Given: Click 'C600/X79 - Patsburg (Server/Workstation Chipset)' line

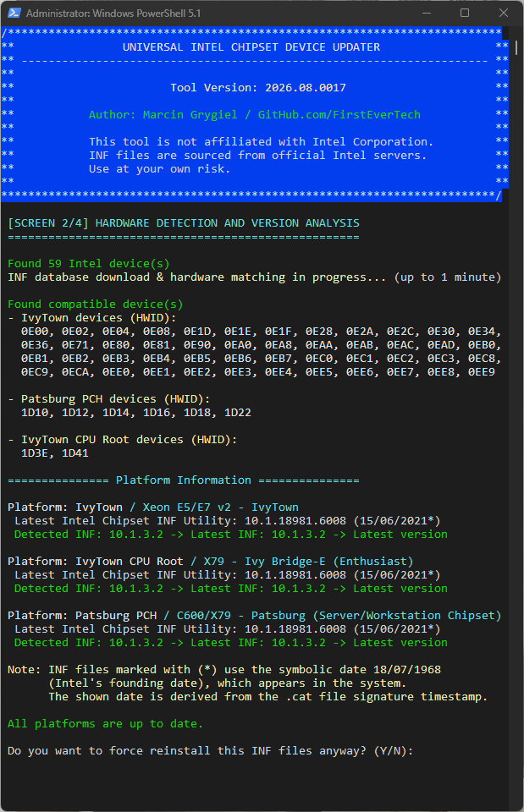Looking at the screenshot, I should click(339, 615).
